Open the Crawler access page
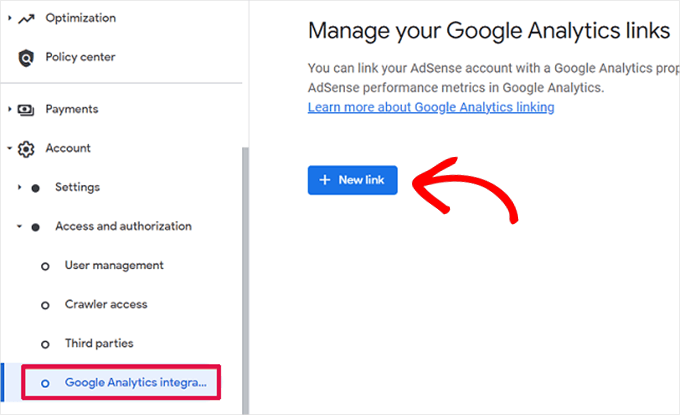This screenshot has width=680, height=415. click(x=106, y=304)
